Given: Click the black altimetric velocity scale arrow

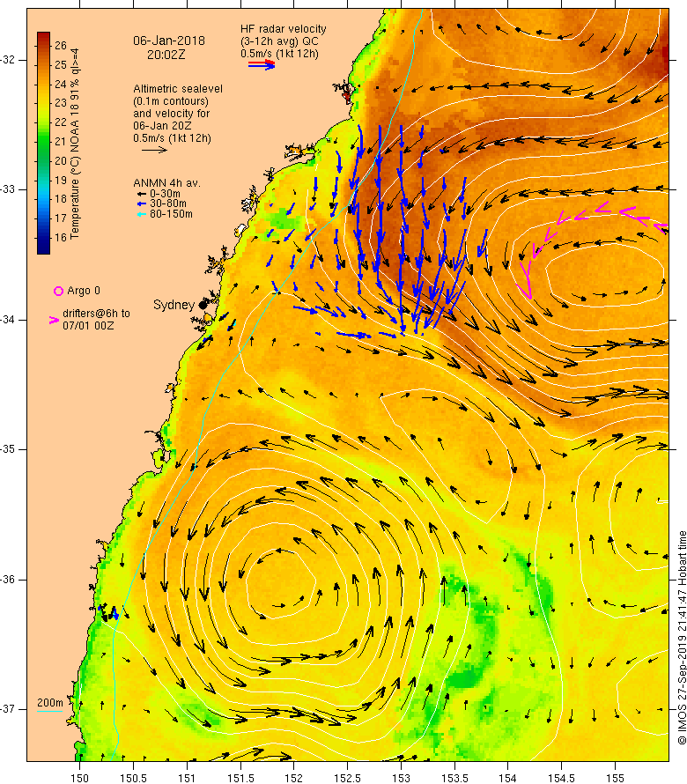Looking at the screenshot, I should (x=154, y=150).
